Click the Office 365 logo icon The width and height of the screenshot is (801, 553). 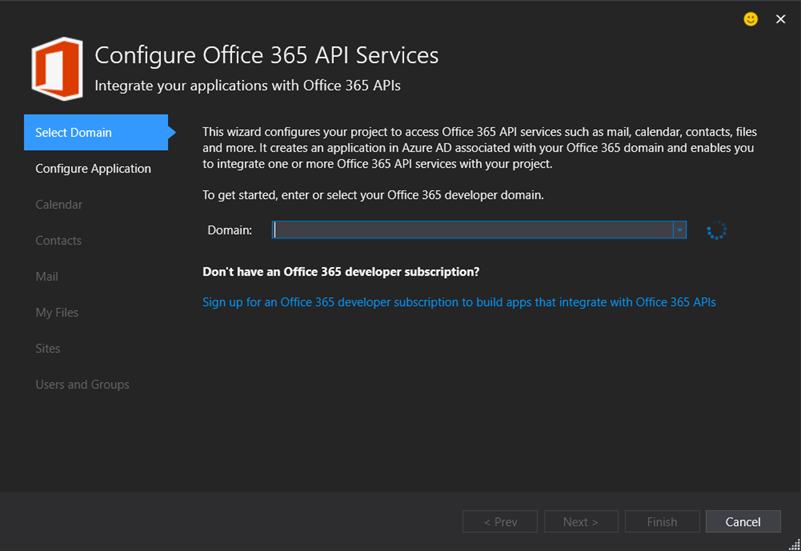pos(57,69)
